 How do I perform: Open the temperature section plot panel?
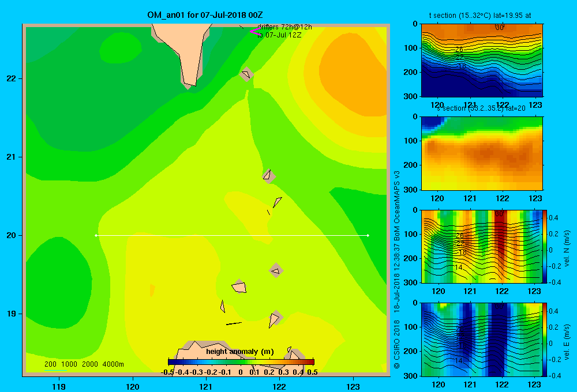(482, 61)
